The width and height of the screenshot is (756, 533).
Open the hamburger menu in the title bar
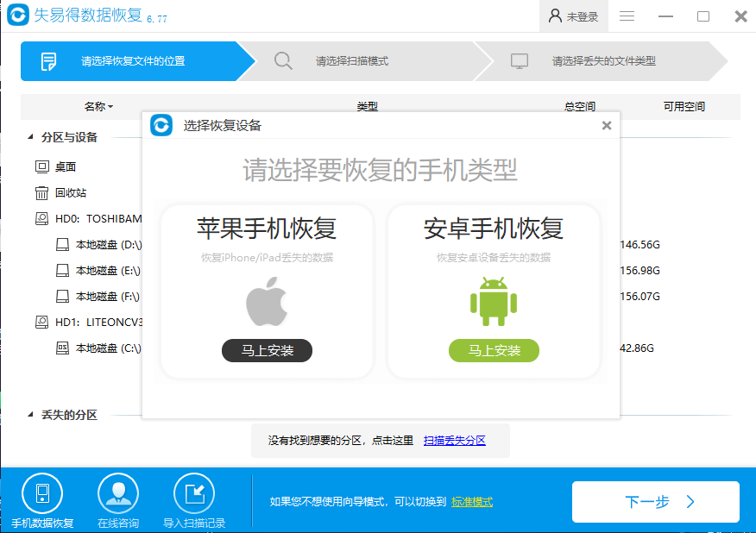click(627, 16)
